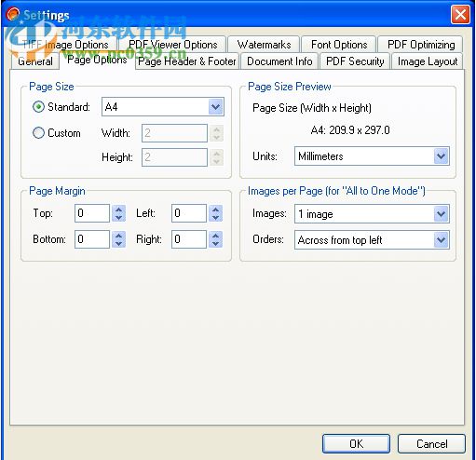Click the Top margin input field
Viewport: 476px width, 460px height.
tap(92, 213)
